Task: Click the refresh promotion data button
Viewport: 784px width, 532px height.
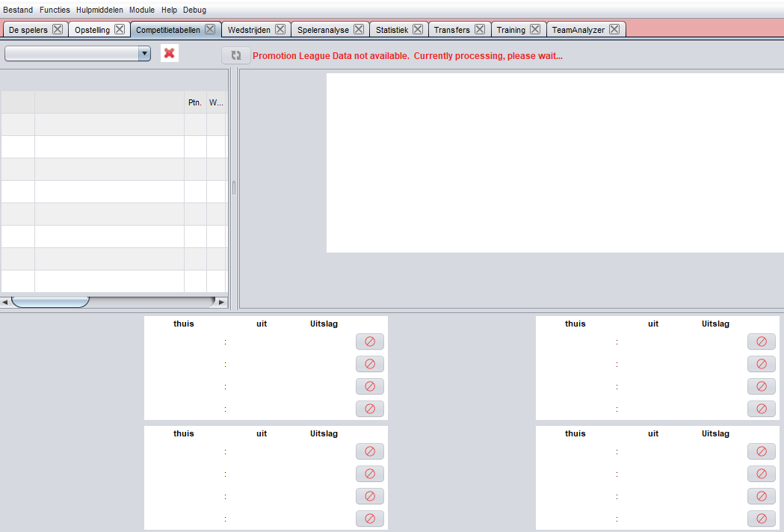Action: coord(236,55)
